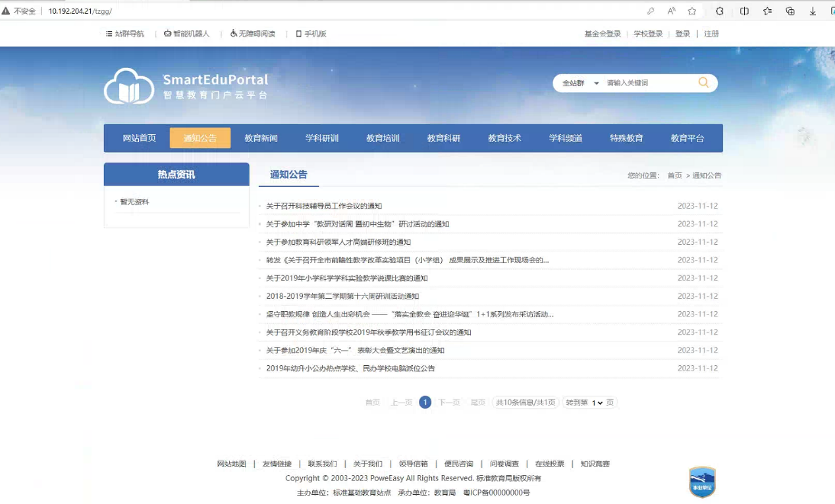The width and height of the screenshot is (835, 504).
Task: Click the orange search magnifier icon
Action: 703,83
